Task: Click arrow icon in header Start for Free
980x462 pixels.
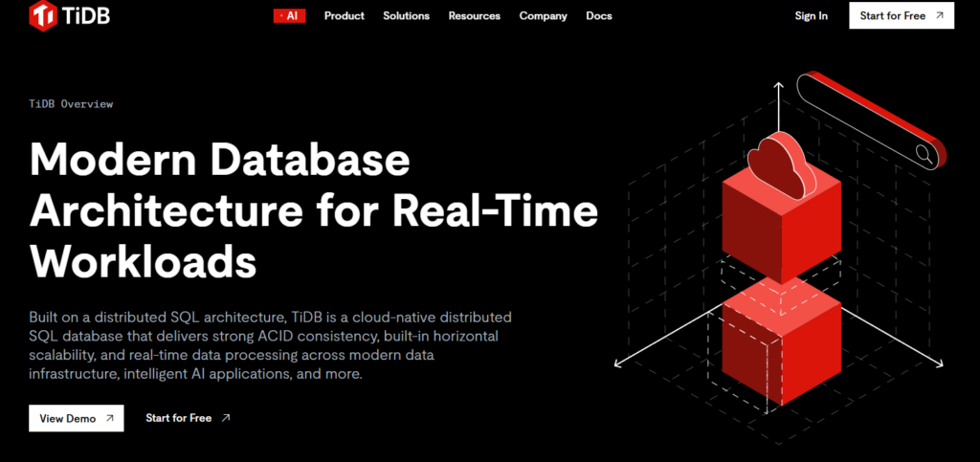Action: [940, 15]
